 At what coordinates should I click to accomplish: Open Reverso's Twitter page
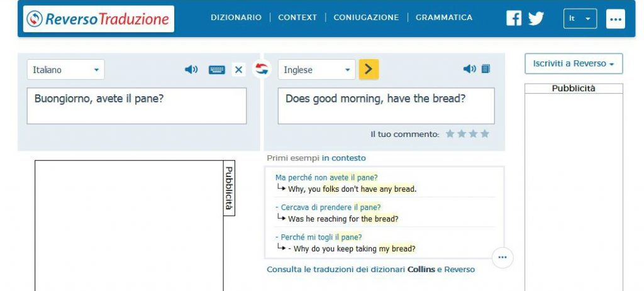(x=536, y=18)
